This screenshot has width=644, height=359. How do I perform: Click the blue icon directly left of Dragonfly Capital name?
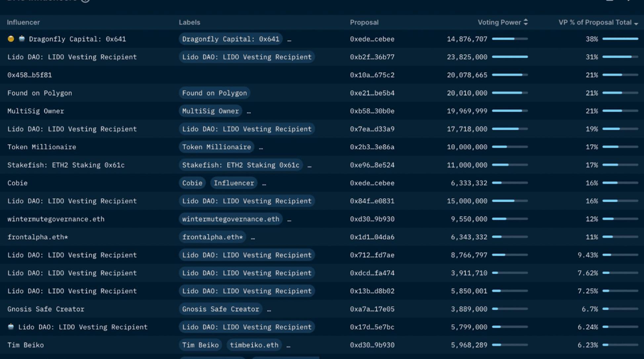click(22, 39)
